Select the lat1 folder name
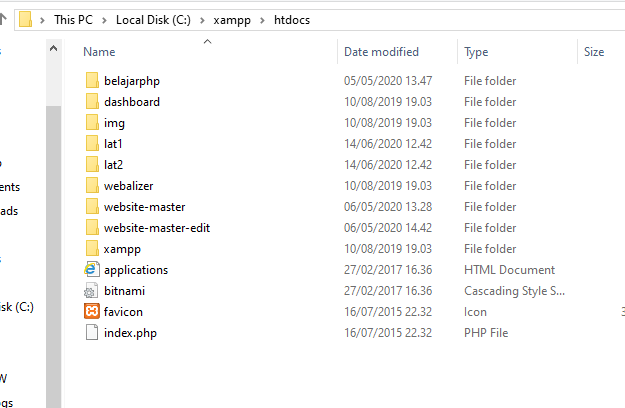Viewport: 625px width, 408px height. 113,144
